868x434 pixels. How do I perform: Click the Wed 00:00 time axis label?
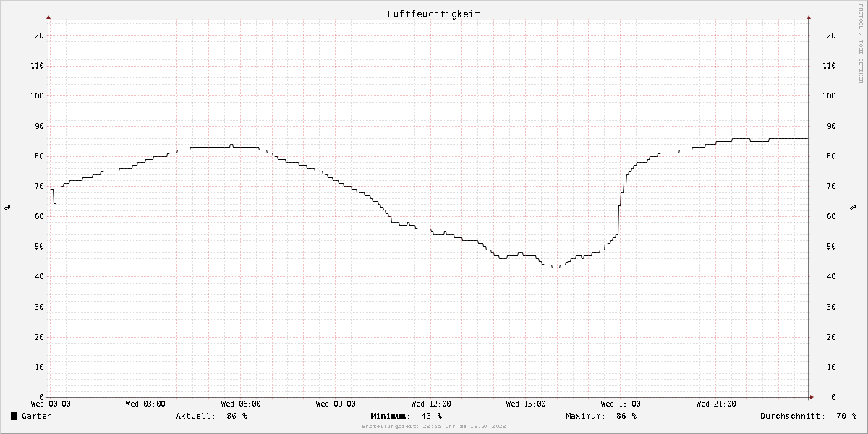pyautogui.click(x=51, y=404)
